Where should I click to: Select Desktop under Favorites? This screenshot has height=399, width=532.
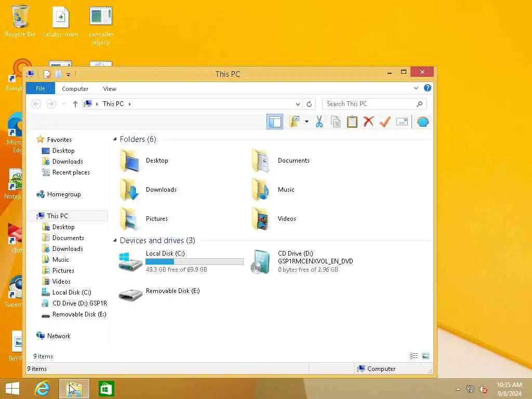[x=58, y=150]
